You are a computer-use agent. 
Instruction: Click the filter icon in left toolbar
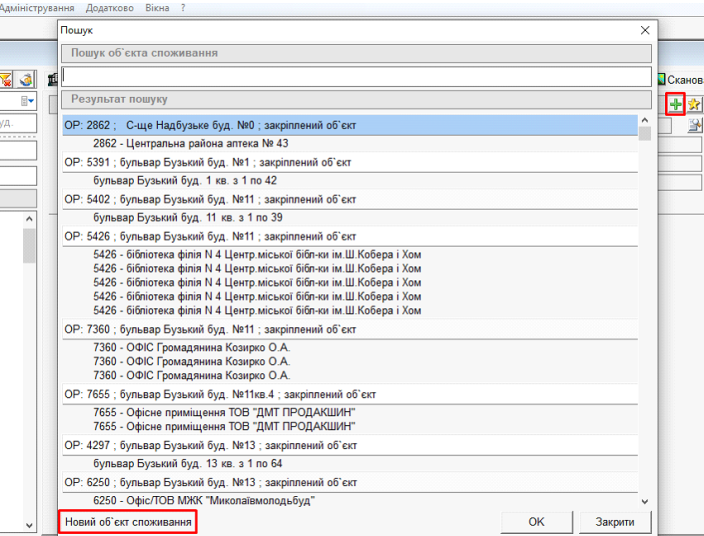[6, 79]
